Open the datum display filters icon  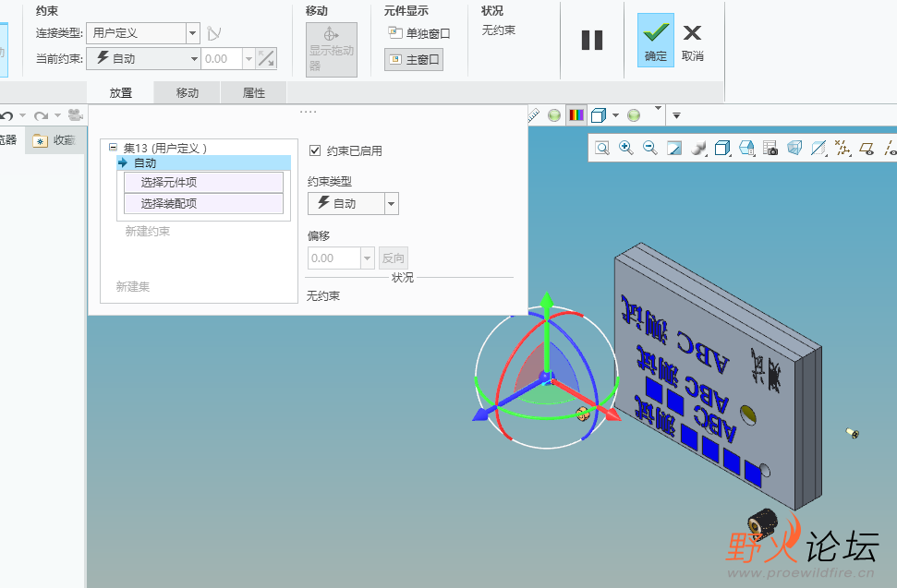pos(842,149)
